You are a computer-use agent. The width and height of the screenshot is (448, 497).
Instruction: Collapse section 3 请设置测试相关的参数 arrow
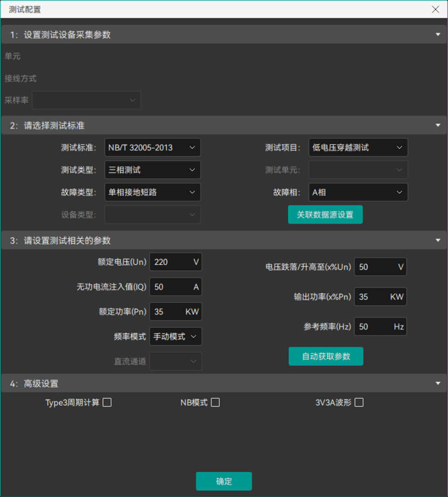(438, 240)
